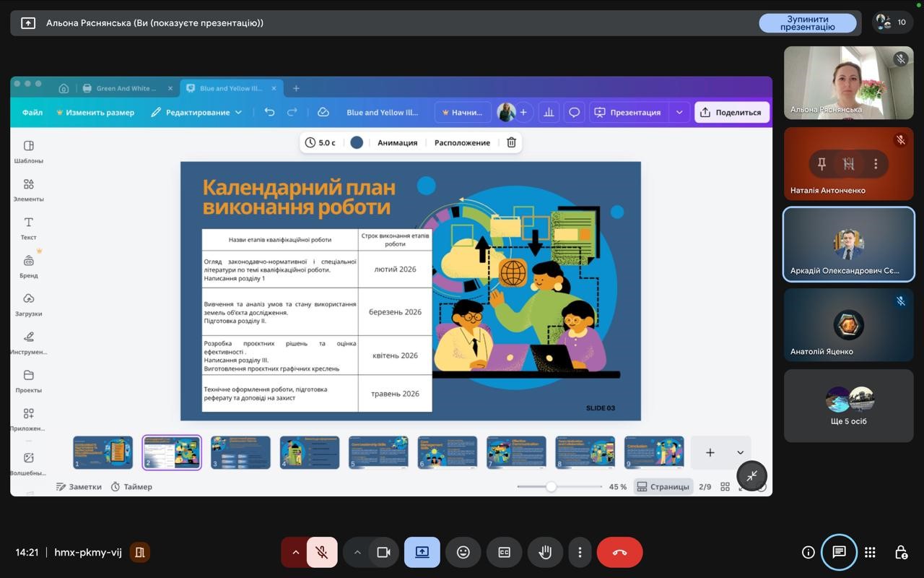This screenshot has width=924, height=578.
Task: Click the blue slide background color swatch
Action: (357, 142)
